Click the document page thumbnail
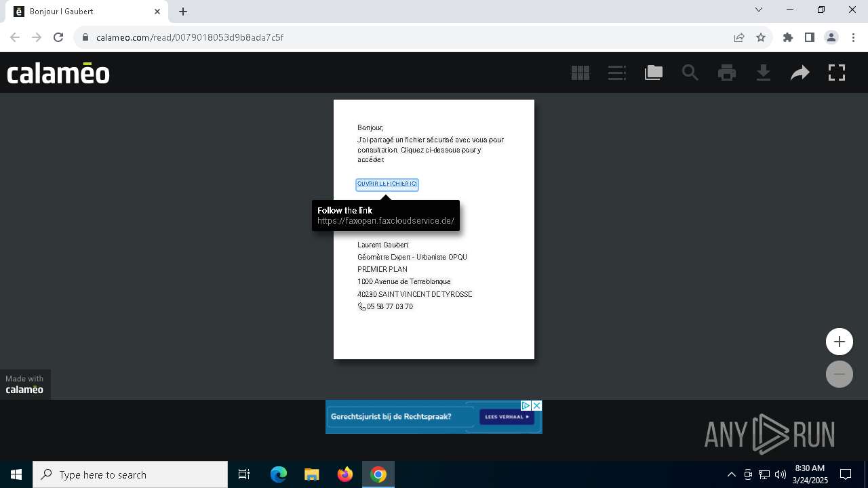Screen dimensions: 868x488 pos(434,229)
